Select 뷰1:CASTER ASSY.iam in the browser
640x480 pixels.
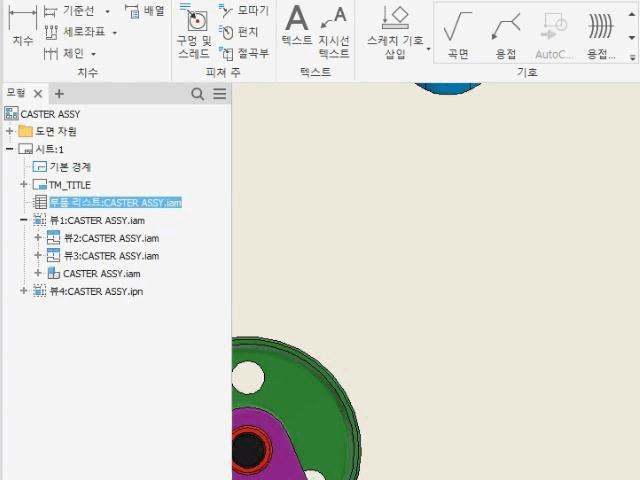click(x=97, y=220)
